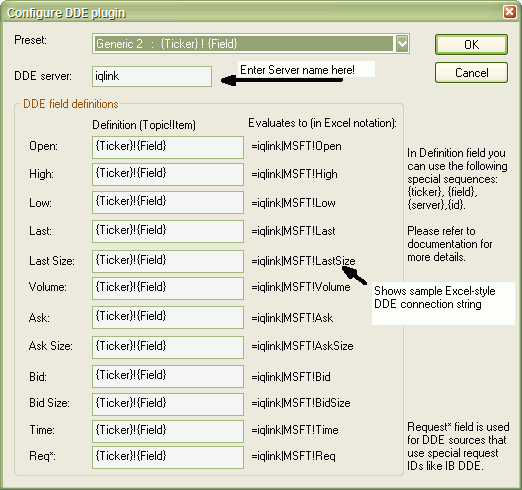Image resolution: width=522 pixels, height=490 pixels.
Task: Click the Configure DDE plugin title bar
Action: [253, 13]
